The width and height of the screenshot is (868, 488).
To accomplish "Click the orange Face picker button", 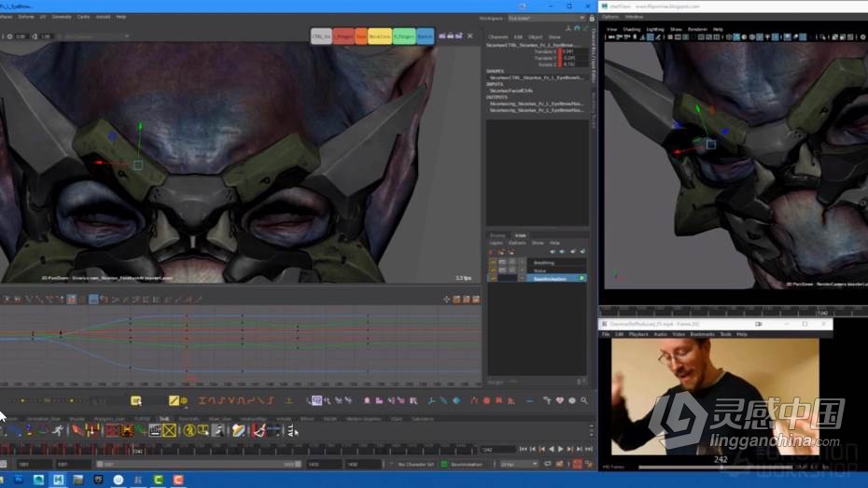I will pos(361,36).
